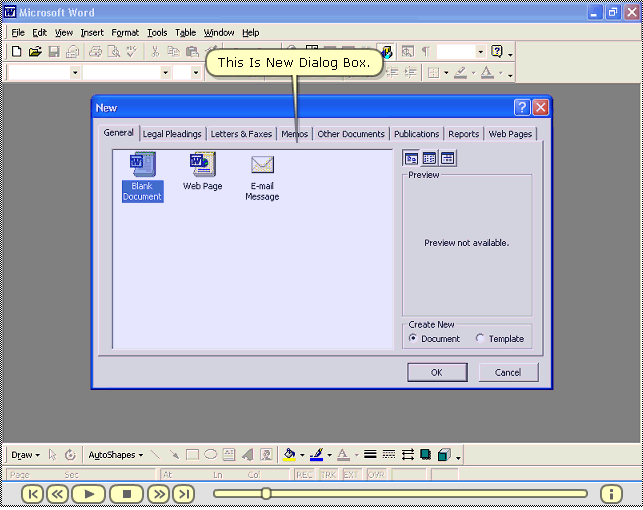Select the Oval drawing tool
Image resolution: width=643 pixels, height=510 pixels.
click(x=210, y=455)
